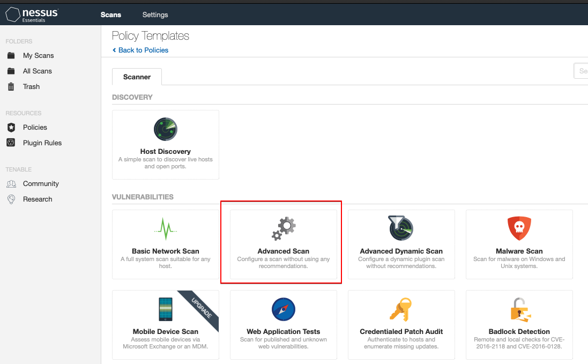Image resolution: width=588 pixels, height=364 pixels.
Task: Open the Community link
Action: [x=41, y=184]
